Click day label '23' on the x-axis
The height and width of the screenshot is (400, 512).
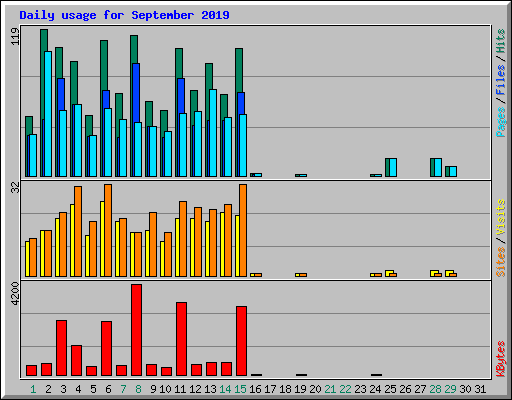[x=360, y=389]
